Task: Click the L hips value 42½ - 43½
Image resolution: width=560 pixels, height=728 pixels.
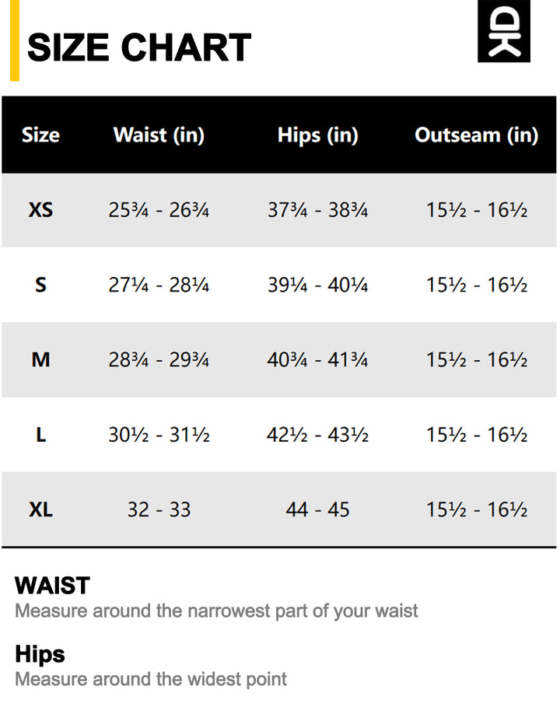Action: coord(317,436)
